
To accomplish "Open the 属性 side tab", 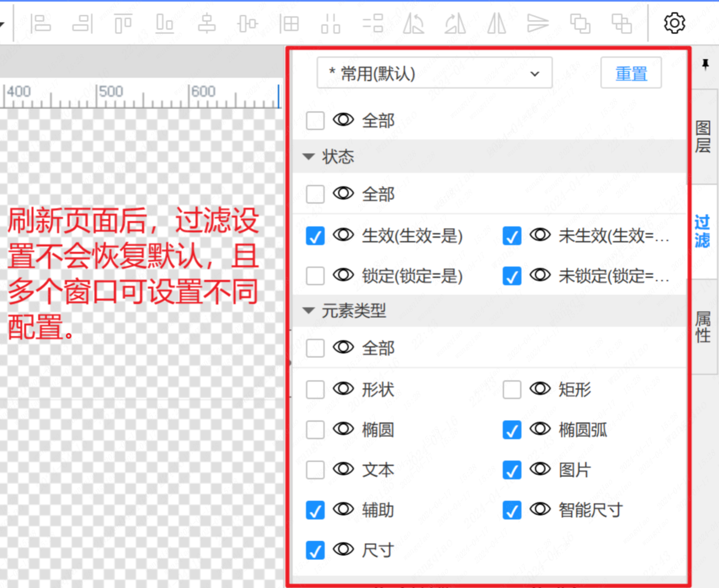I will point(703,327).
